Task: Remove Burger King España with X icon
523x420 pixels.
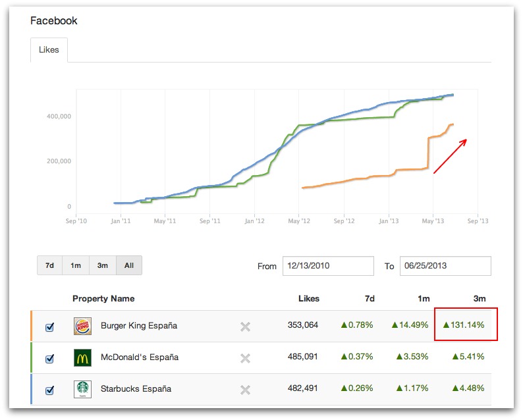Action: 245,326
